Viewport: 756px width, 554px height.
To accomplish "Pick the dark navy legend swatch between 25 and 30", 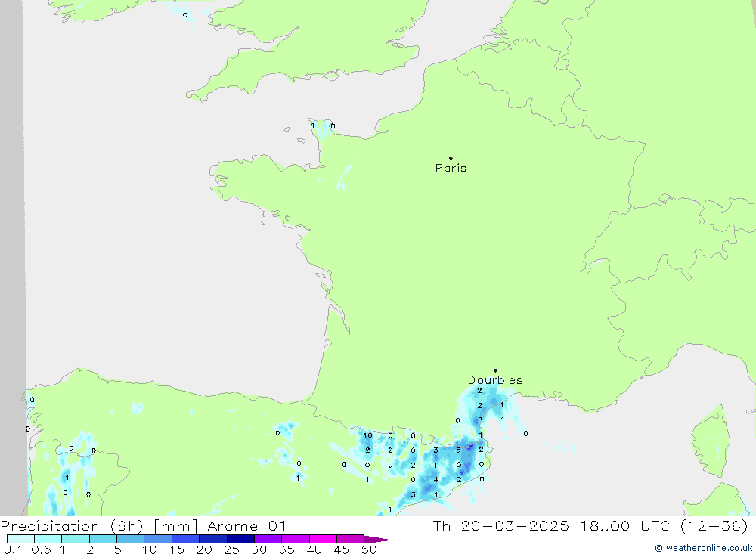I will pyautogui.click(x=240, y=539).
